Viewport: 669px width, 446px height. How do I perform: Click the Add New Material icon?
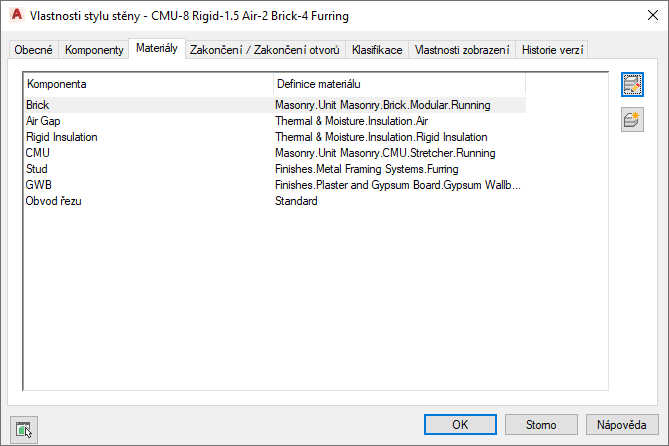pyautogui.click(x=631, y=120)
